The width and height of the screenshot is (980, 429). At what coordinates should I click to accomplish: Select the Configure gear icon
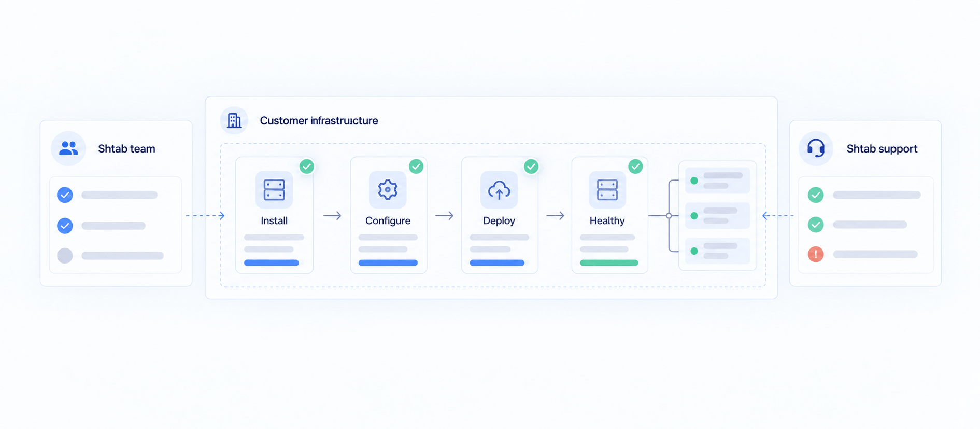(x=388, y=190)
